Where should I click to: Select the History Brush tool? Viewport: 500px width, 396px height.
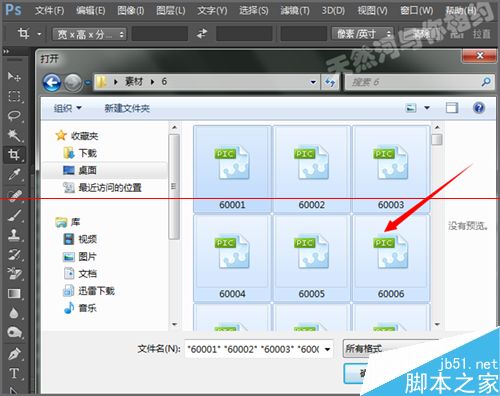coord(14,254)
